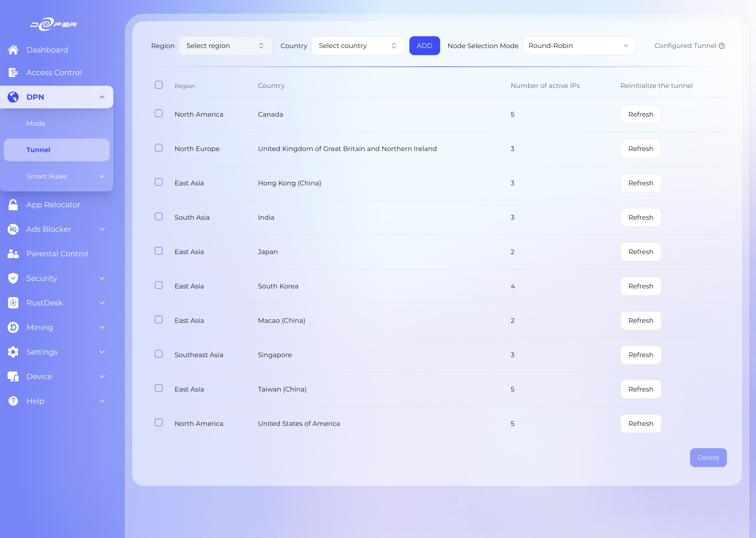Click the Security shield icon

click(x=13, y=278)
